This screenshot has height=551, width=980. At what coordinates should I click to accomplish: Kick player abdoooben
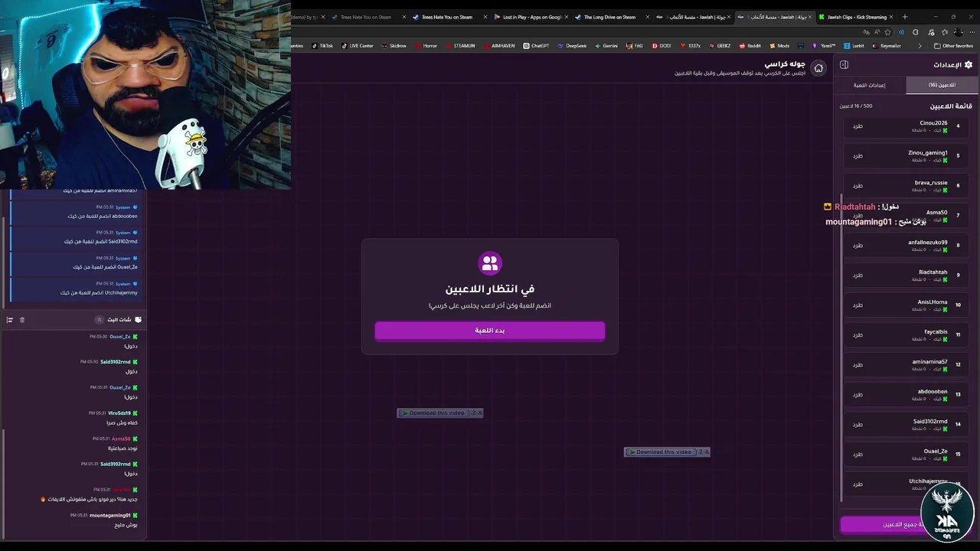tap(857, 395)
